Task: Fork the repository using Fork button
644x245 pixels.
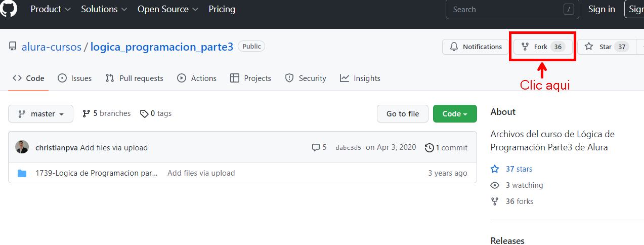Action: (x=543, y=47)
